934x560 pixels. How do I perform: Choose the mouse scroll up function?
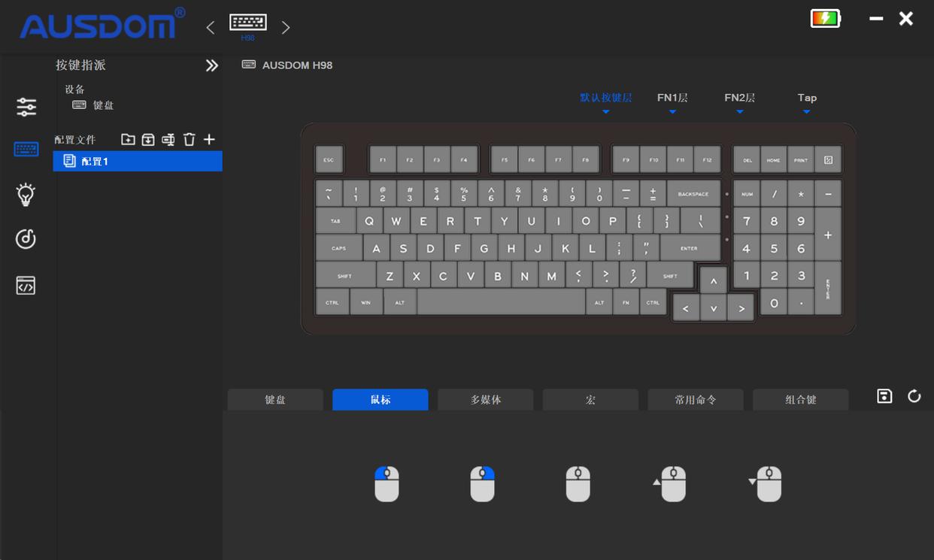click(x=670, y=484)
